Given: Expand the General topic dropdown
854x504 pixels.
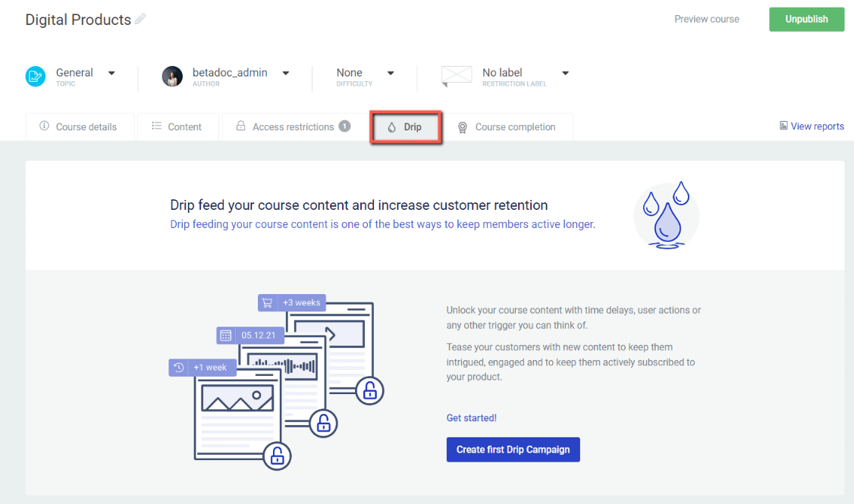Looking at the screenshot, I should [111, 74].
